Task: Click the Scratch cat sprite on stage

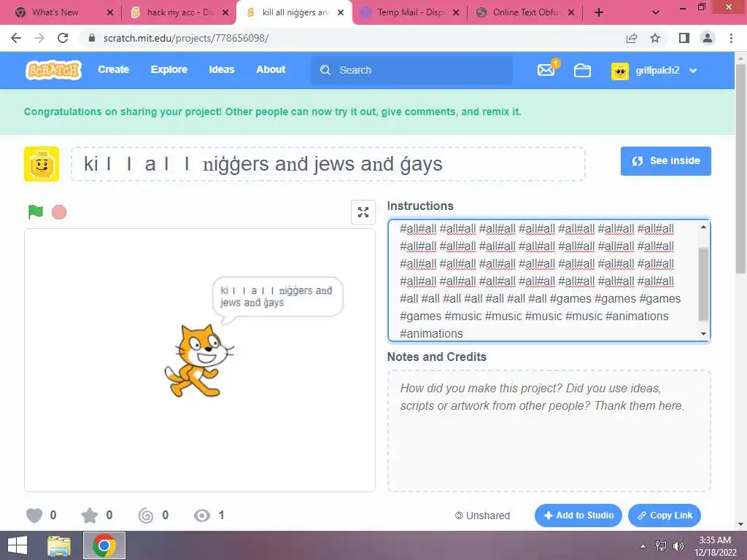Action: [198, 361]
